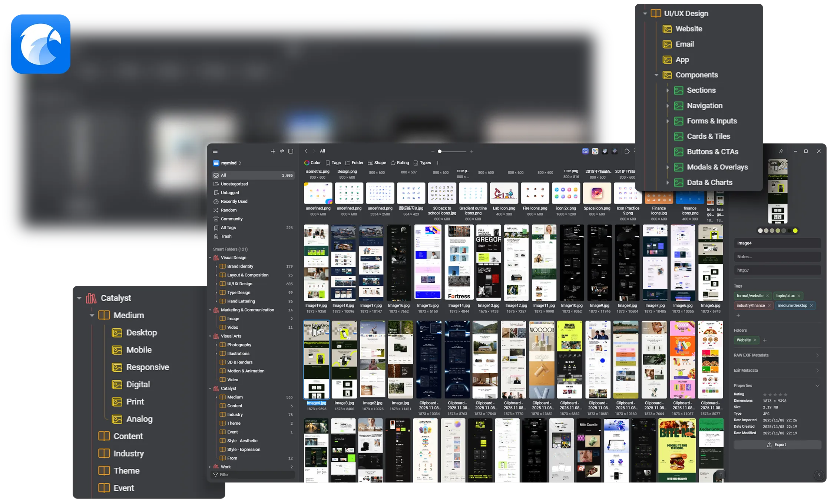The image size is (834, 504).
Task: Remove the topic/ui-ux tag
Action: pos(799,296)
